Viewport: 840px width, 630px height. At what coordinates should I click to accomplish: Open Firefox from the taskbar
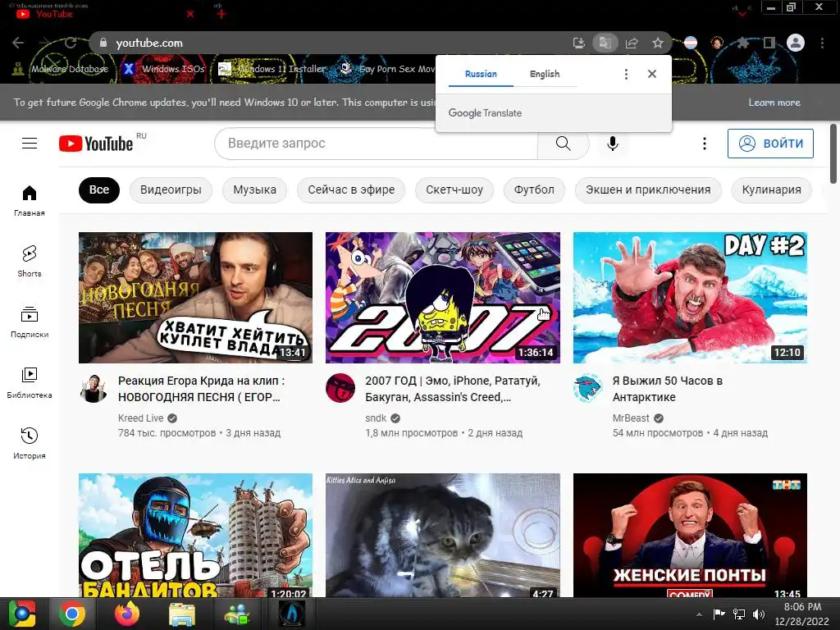click(x=127, y=614)
